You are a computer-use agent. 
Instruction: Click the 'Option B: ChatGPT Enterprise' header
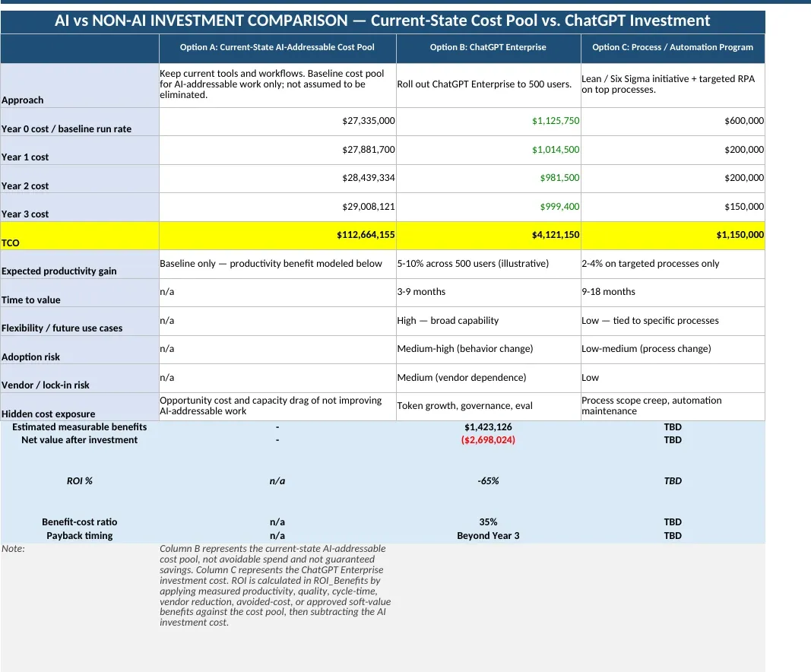488,47
